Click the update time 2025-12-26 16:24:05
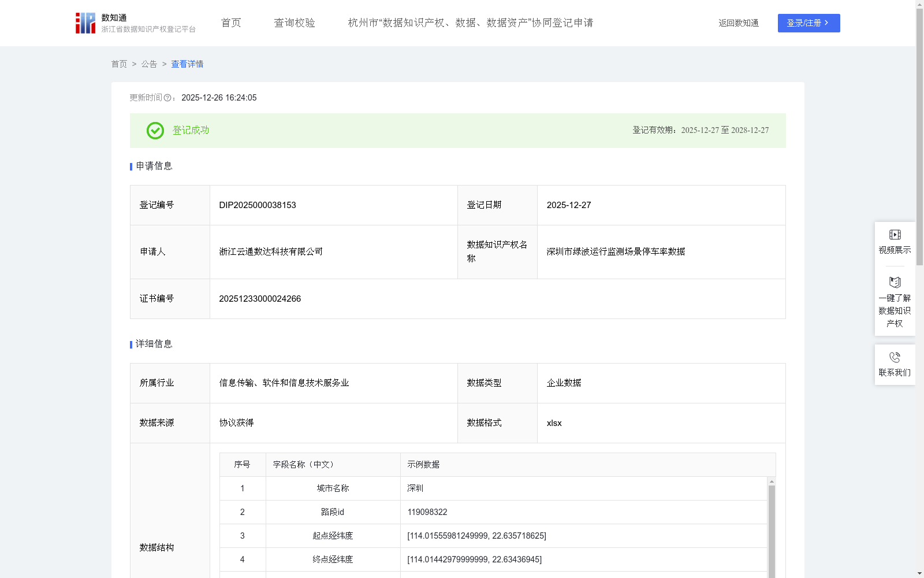Viewport: 924px width, 578px height. [x=219, y=98]
